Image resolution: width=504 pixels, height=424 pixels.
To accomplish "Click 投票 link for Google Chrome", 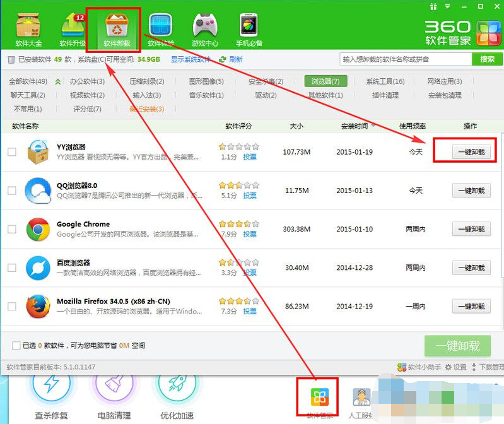I will [x=250, y=234].
